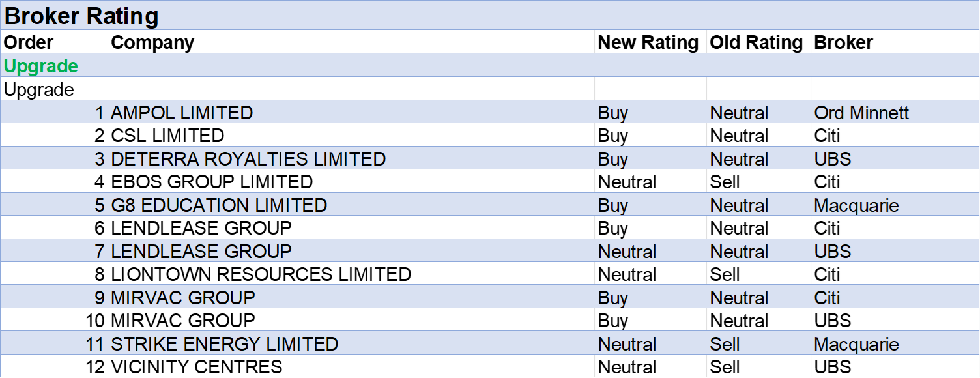The image size is (980, 378).
Task: Click the AMPOL LIMITED company name
Action: pos(182,113)
